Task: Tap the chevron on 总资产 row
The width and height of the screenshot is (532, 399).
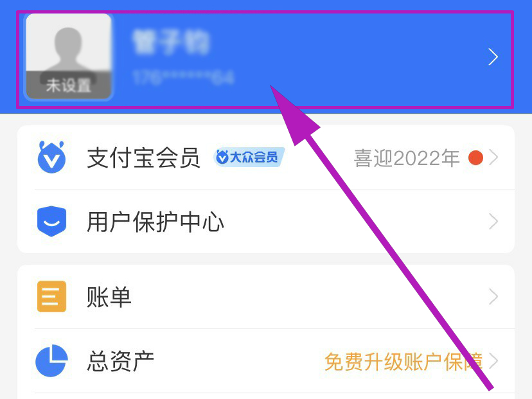Action: click(493, 360)
